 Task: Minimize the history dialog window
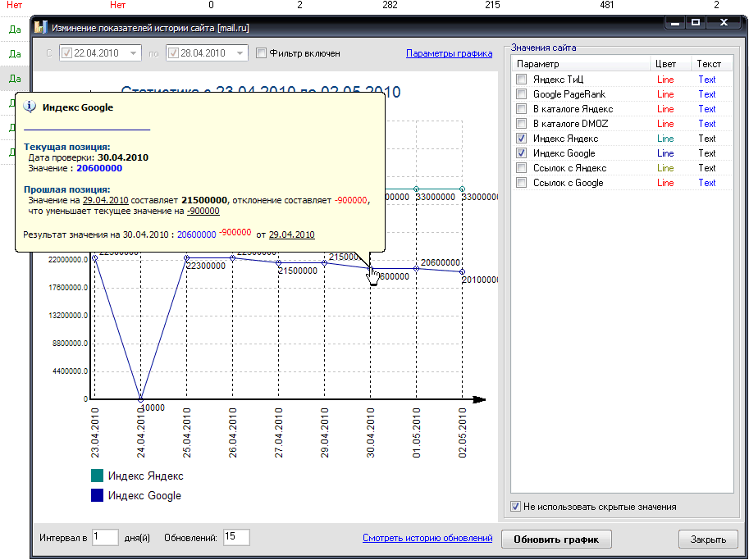[674, 23]
